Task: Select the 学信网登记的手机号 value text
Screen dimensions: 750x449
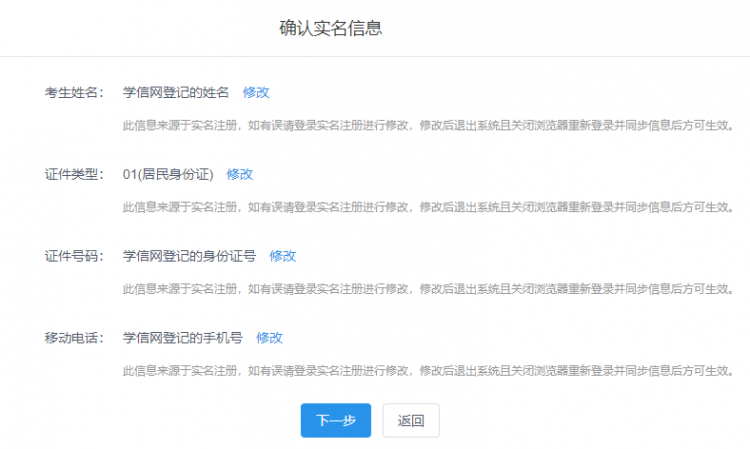Action: [183, 338]
